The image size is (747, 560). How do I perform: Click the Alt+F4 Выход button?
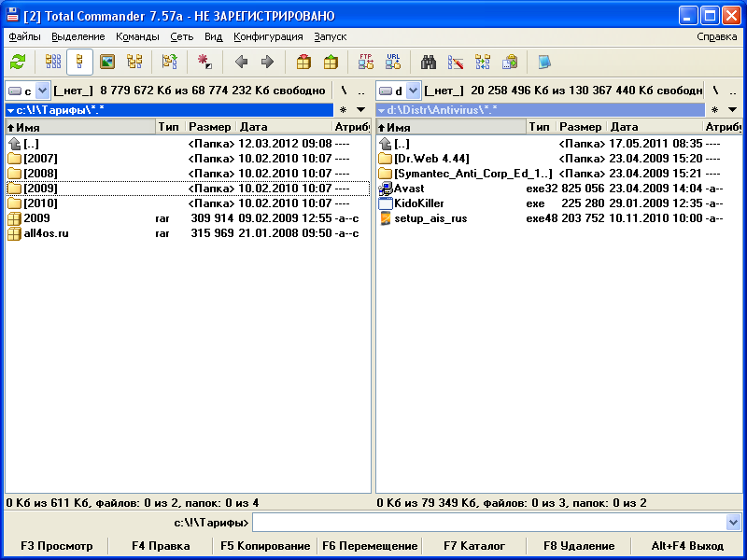687,546
